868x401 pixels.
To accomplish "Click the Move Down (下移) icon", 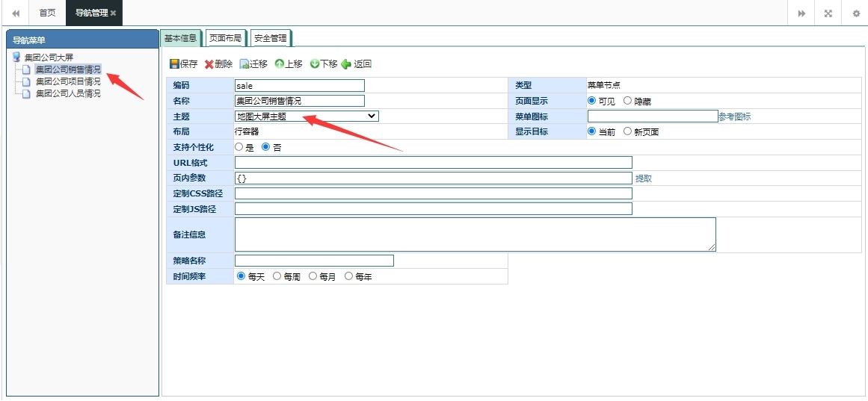I will point(315,64).
